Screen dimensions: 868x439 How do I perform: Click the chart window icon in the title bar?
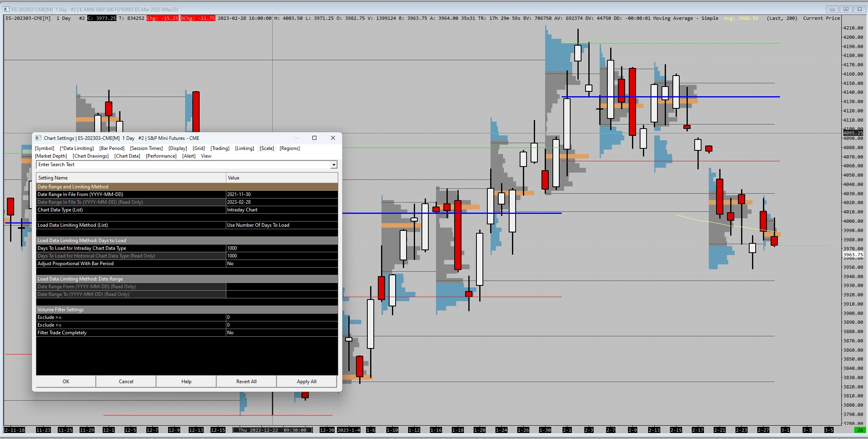[x=6, y=9]
